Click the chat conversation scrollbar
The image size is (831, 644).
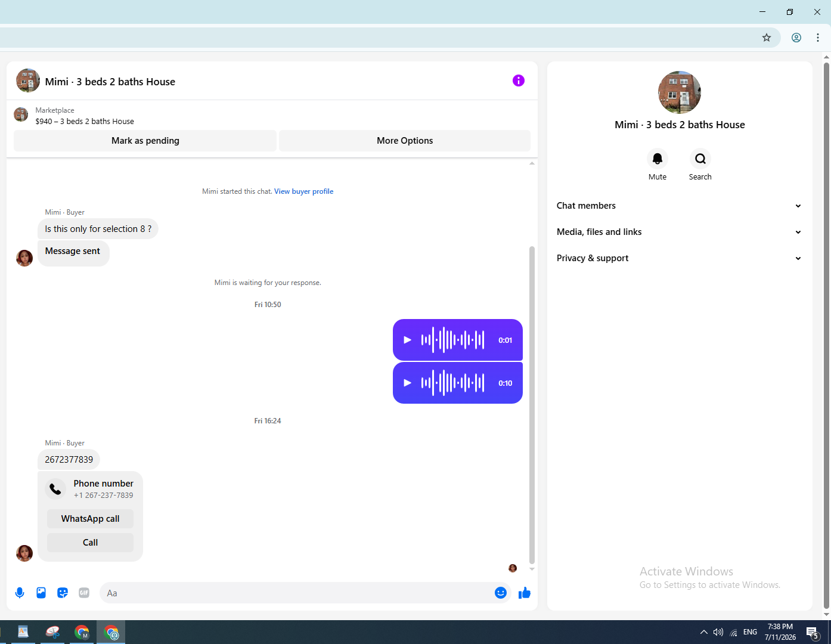pos(532,404)
